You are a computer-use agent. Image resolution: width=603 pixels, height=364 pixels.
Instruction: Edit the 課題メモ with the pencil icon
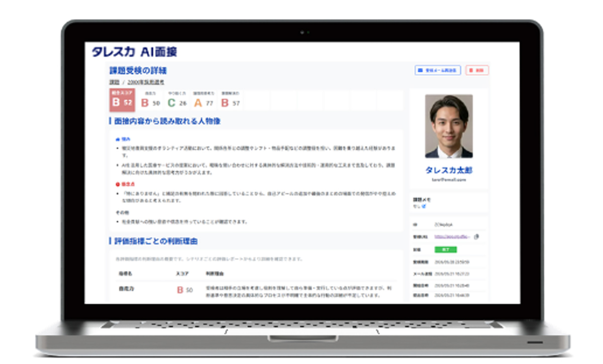(424, 206)
